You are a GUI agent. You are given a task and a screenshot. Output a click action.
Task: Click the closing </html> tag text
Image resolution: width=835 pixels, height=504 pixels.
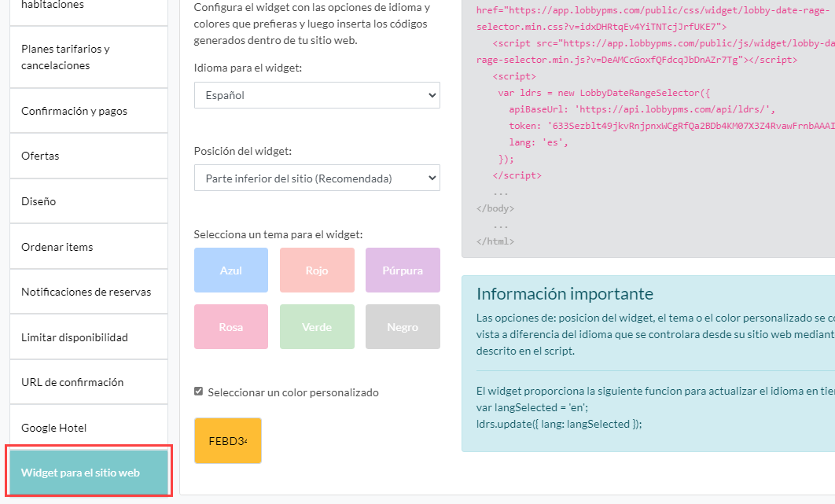point(495,241)
